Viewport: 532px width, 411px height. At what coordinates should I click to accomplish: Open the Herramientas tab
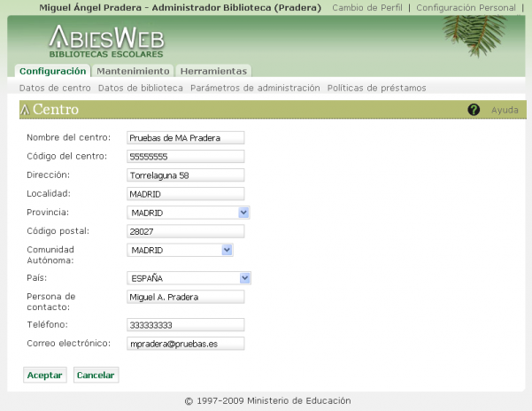coord(214,71)
